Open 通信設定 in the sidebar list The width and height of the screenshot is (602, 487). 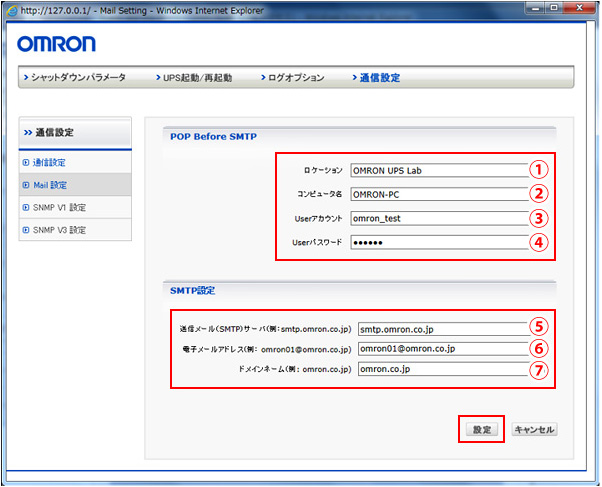pos(49,161)
